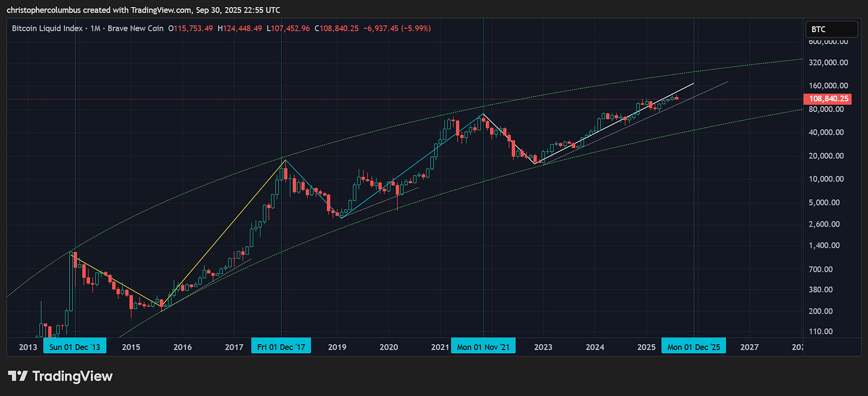Click the 5,000.00 price axis label
Image resolution: width=868 pixels, height=396 pixels.
826,202
